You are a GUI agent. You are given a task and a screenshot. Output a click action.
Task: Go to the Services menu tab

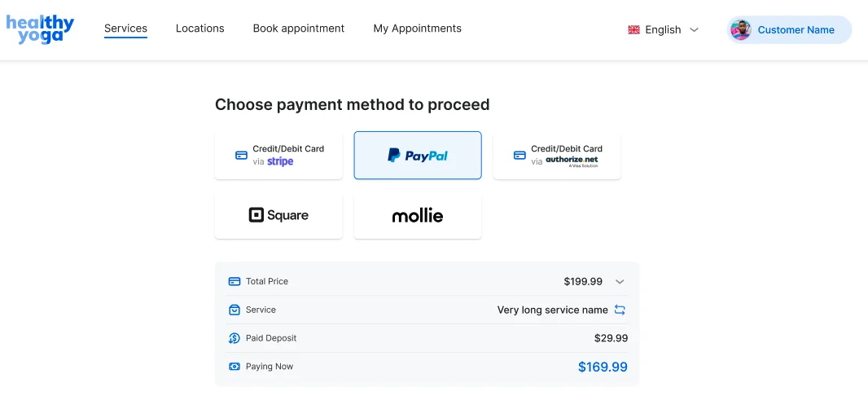pos(125,29)
